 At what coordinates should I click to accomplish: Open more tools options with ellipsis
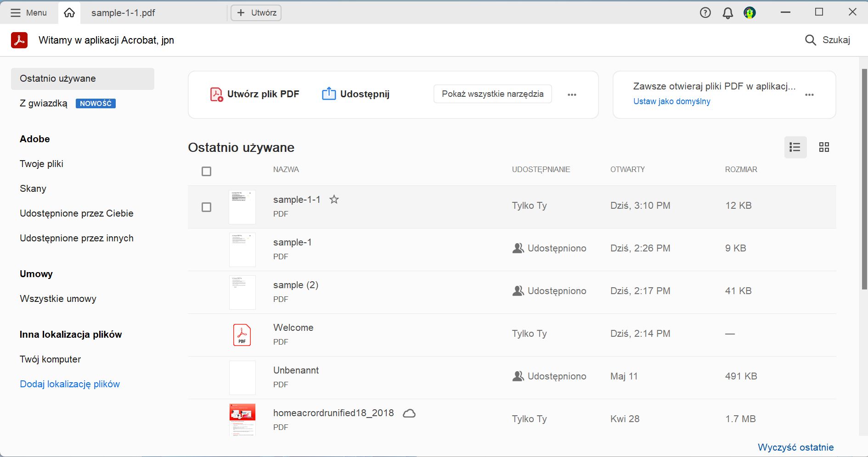(x=572, y=94)
